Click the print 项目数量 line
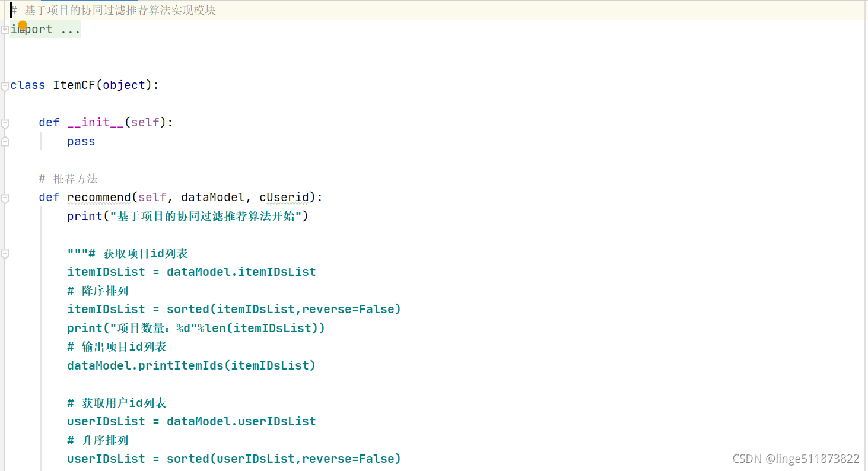This screenshot has height=471, width=868. tap(196, 328)
